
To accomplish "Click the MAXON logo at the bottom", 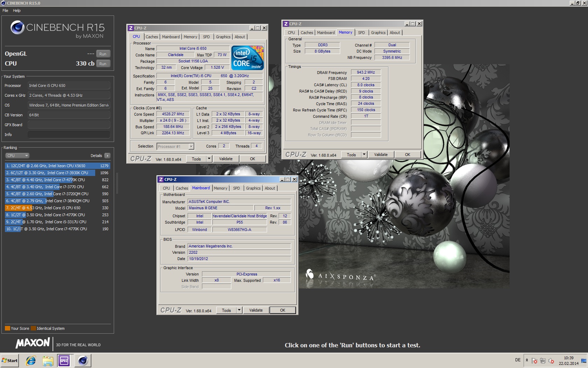I will pyautogui.click(x=33, y=343).
